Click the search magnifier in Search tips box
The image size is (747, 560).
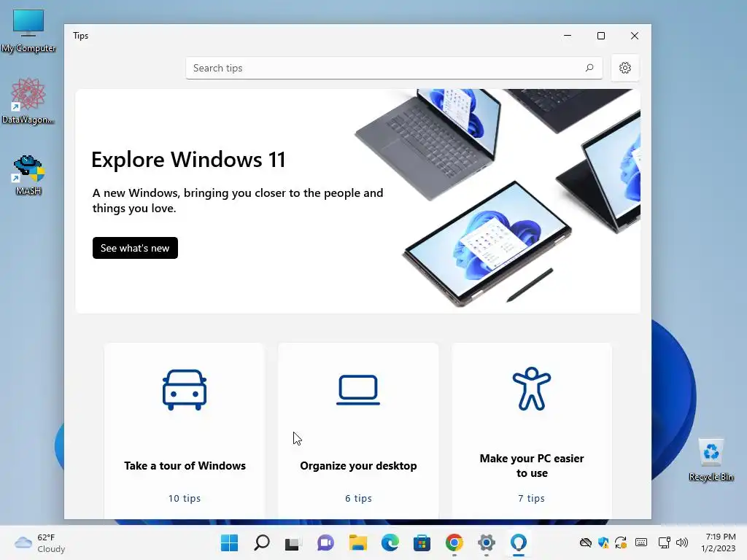tap(589, 68)
